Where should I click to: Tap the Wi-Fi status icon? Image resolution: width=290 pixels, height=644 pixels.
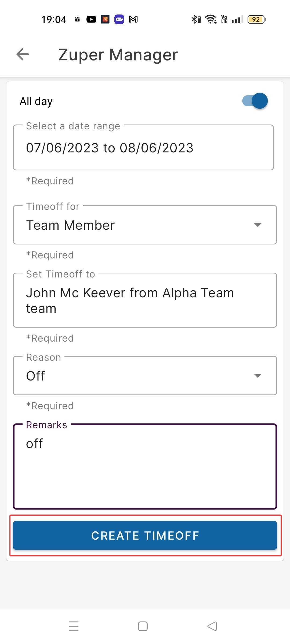point(211,19)
